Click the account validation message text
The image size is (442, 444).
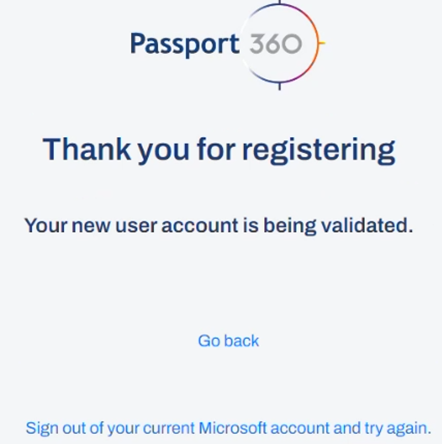coord(219,226)
